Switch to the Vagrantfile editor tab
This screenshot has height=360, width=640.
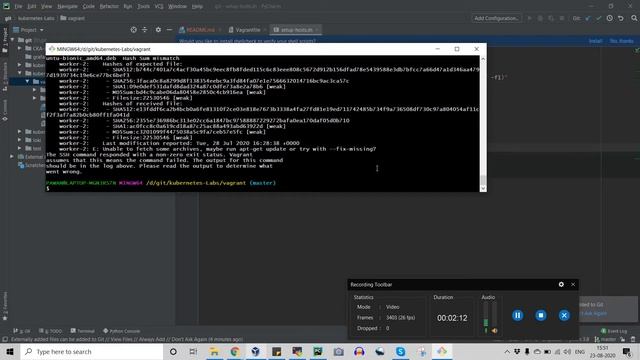[x=246, y=30]
